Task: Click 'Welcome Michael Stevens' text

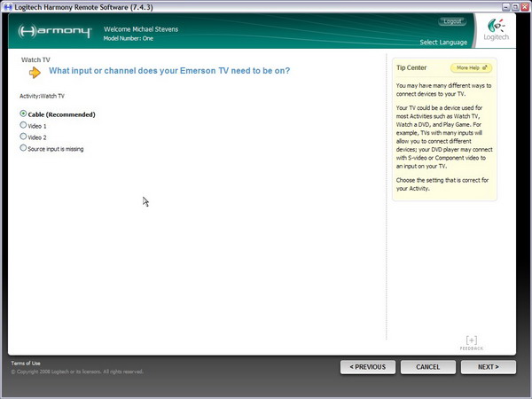Action: tap(141, 29)
